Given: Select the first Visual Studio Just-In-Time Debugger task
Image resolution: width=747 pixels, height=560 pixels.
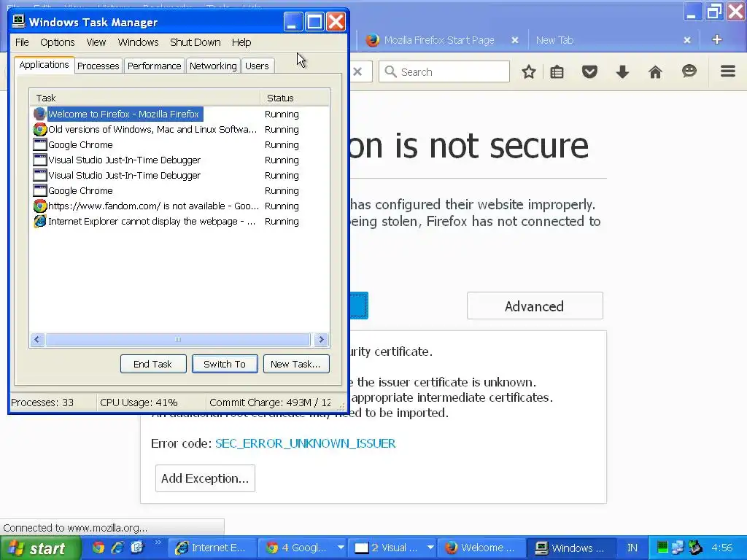Looking at the screenshot, I should click(x=179, y=160).
